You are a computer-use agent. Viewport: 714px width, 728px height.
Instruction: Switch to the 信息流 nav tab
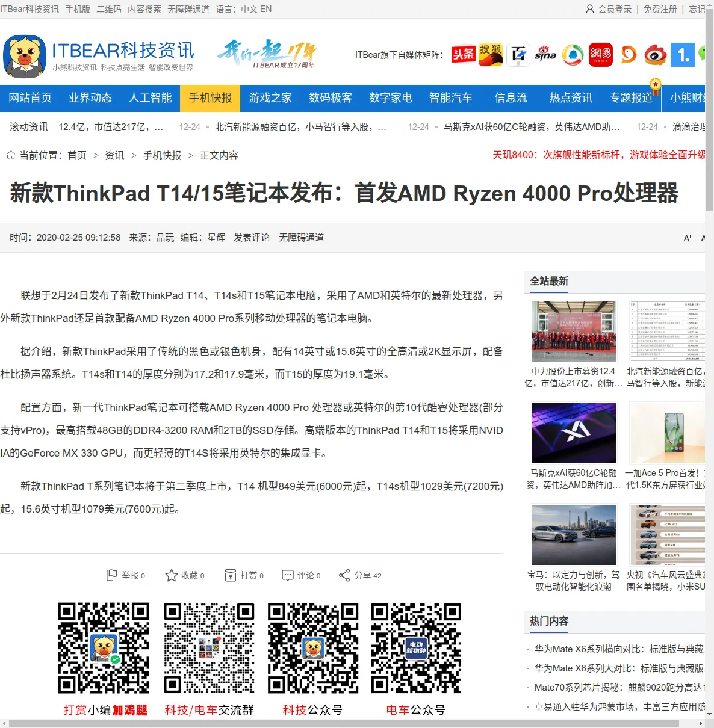511,98
